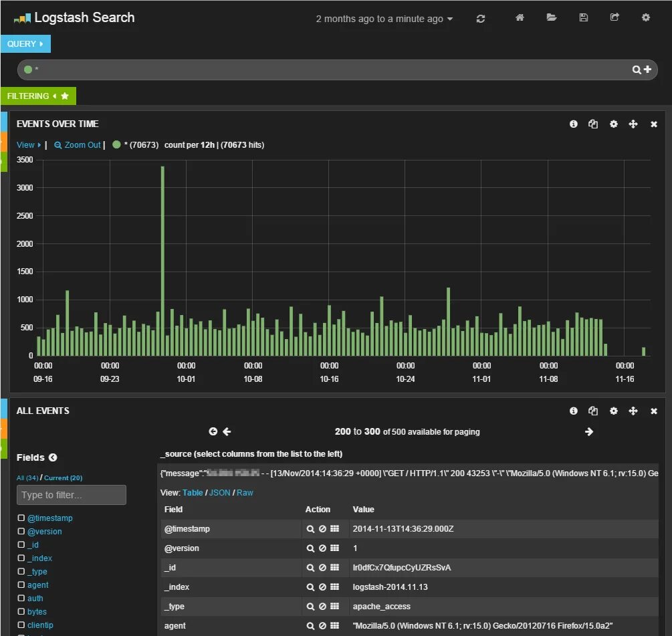Save dashboard using the floppy disk icon
Viewport: 672px width, 636px height.
point(583,17)
